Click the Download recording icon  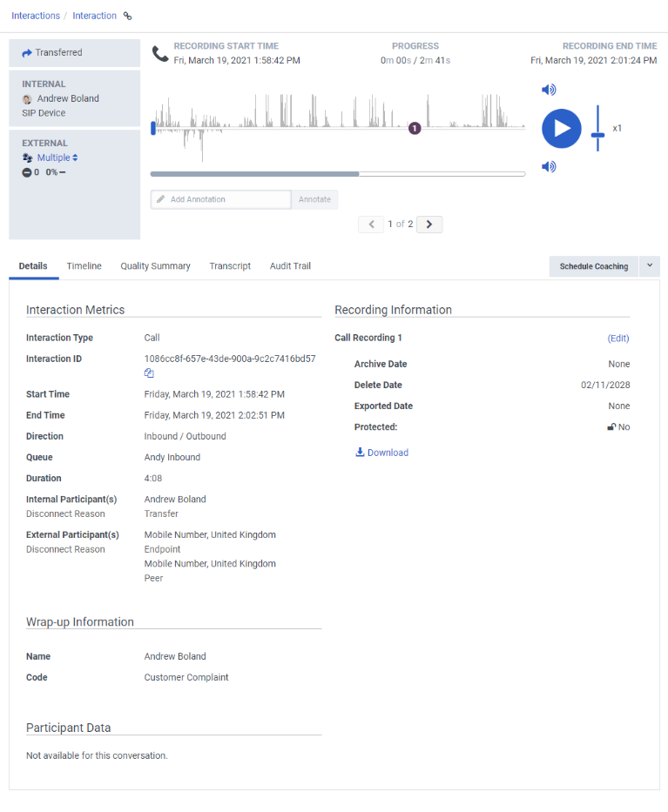360,453
